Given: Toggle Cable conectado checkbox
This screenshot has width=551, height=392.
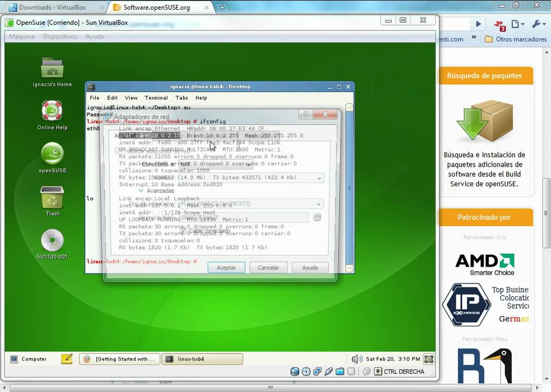Looking at the screenshot, I should coord(183,230).
